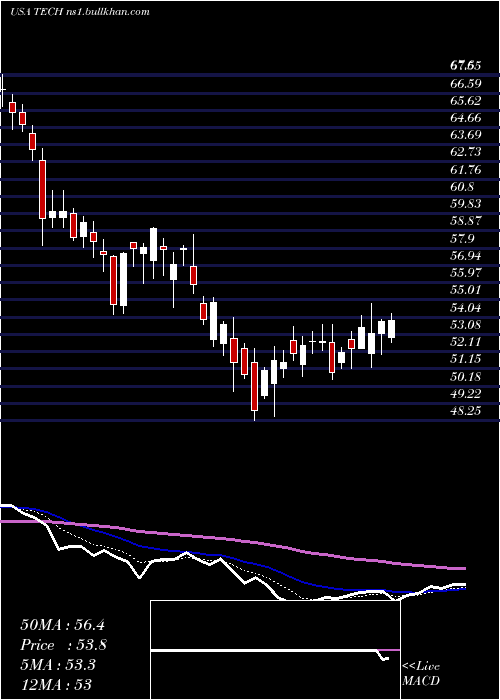
Task: Click the 54.04 price axis label
Action: [466, 307]
